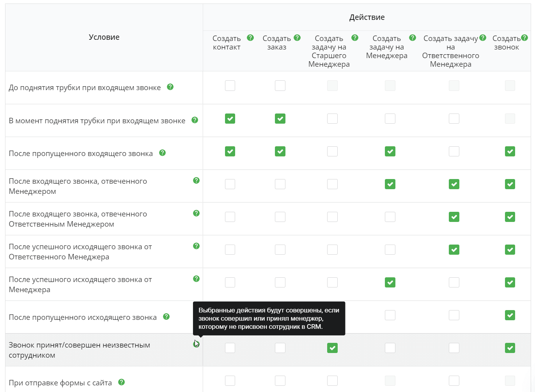Viewport: 535px width, 392px height.
Task: Uncheck "Создать звонок" for "успешного исходящего звонка от Менеджера"
Action: [510, 282]
